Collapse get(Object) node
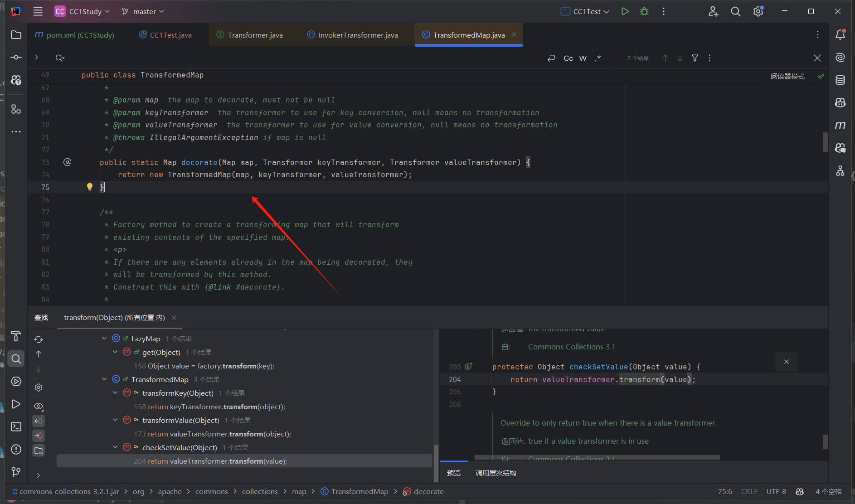Screen dimensions: 855x504 click(115, 352)
